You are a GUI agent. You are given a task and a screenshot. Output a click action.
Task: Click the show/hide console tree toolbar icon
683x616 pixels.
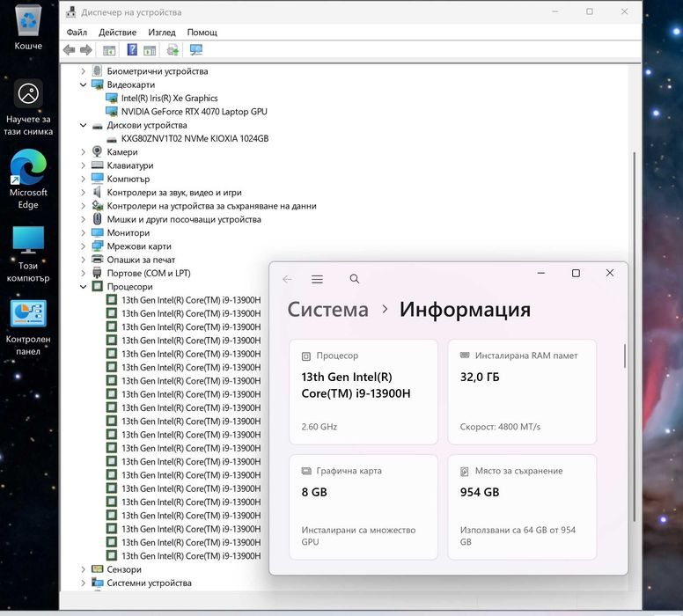(109, 50)
